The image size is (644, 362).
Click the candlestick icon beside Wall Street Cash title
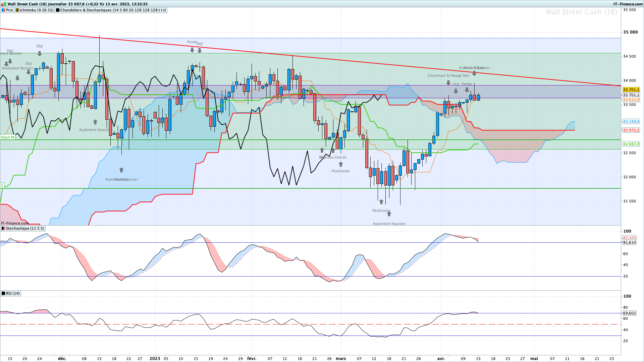click(4, 4)
